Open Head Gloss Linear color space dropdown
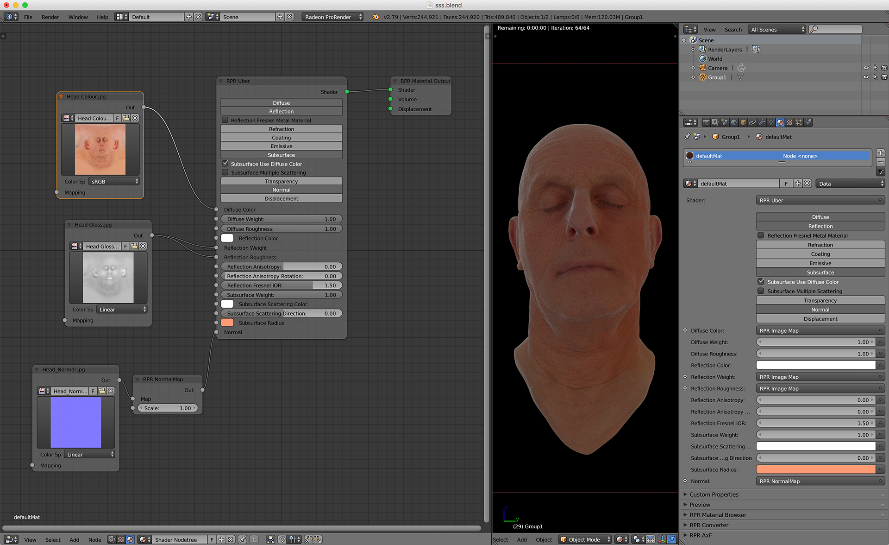 [122, 310]
